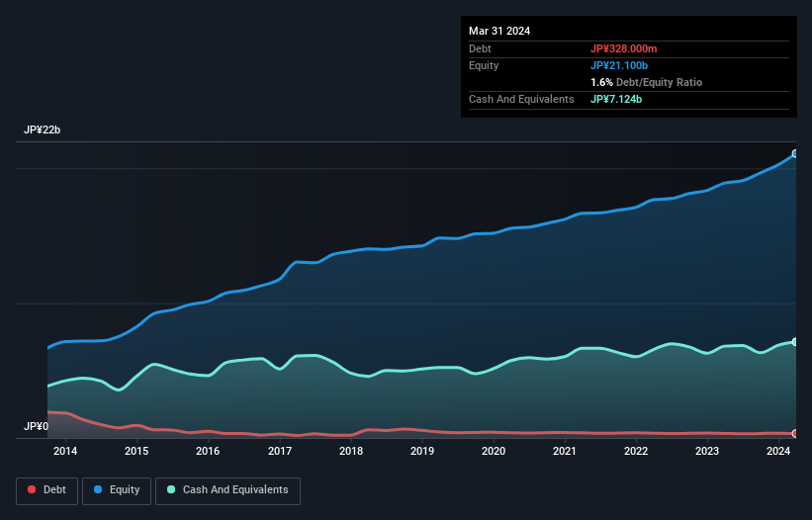The width and height of the screenshot is (812, 520).
Task: Click the teal Cash legend dot
Action: click(172, 489)
